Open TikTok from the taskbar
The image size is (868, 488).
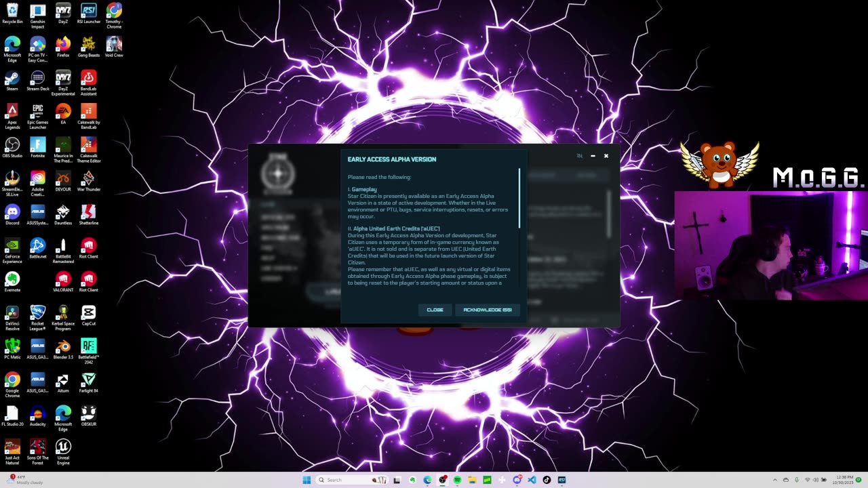point(547,480)
